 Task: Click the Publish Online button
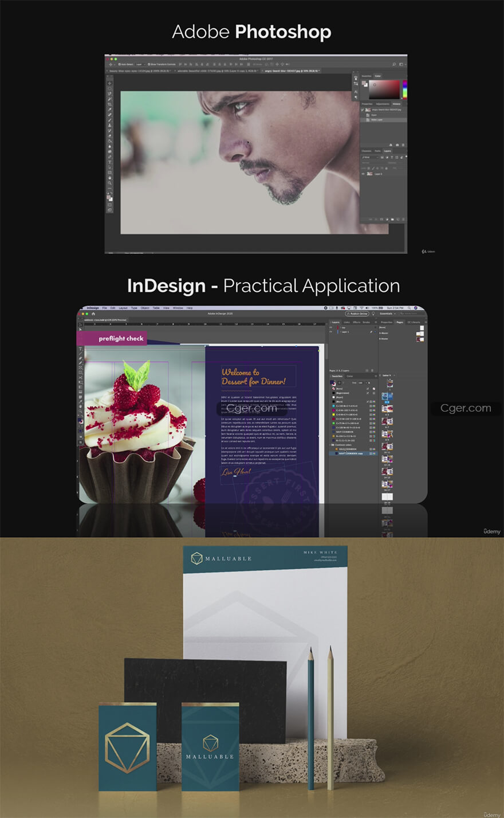click(x=357, y=314)
